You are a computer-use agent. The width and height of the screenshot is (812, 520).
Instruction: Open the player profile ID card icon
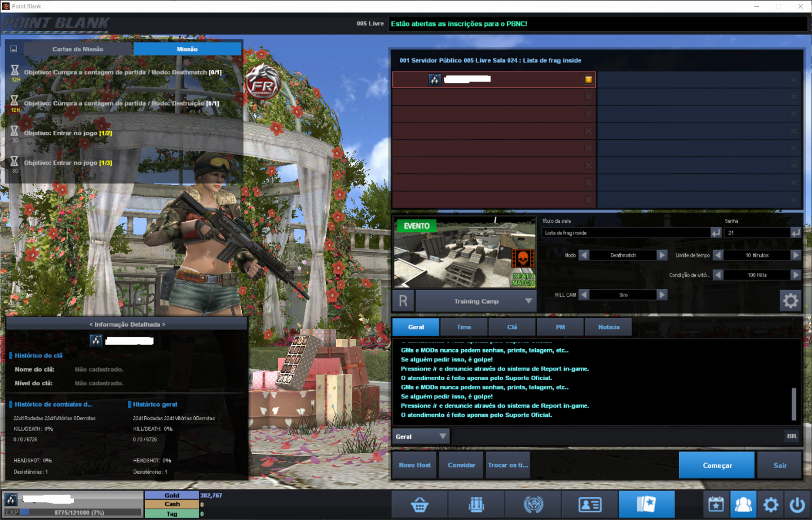(590, 504)
